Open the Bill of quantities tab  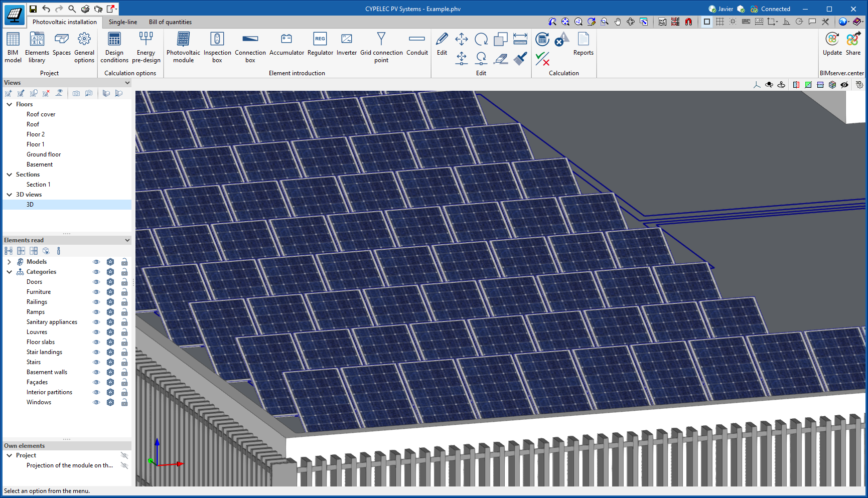pyautogui.click(x=170, y=22)
